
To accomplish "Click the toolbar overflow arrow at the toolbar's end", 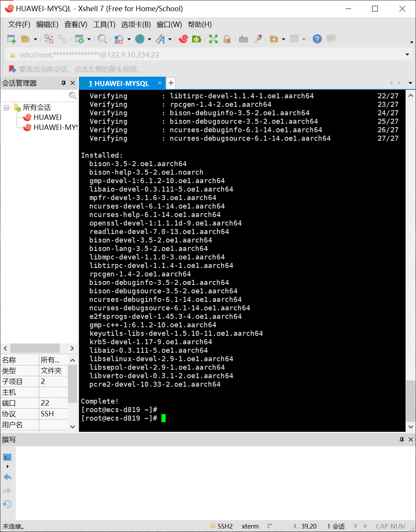I will 411,42.
